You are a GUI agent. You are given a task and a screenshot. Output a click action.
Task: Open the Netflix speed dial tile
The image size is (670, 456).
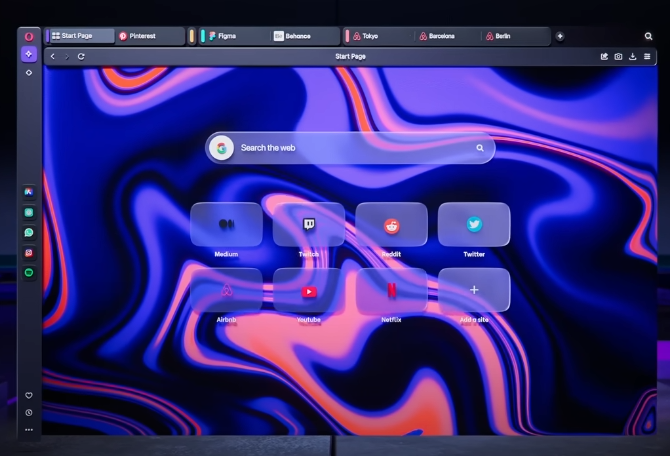click(391, 290)
